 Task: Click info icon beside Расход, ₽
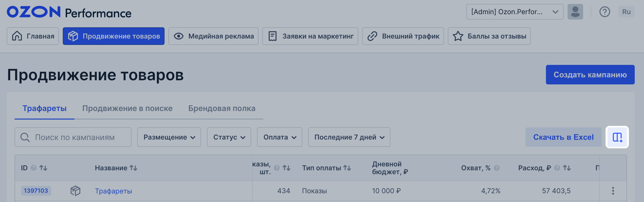(x=557, y=168)
